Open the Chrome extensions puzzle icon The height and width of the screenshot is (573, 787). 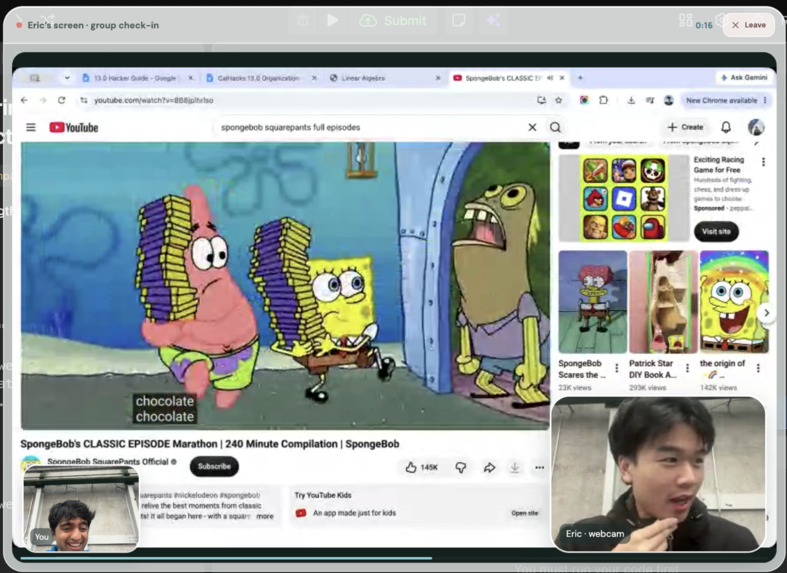tap(603, 100)
